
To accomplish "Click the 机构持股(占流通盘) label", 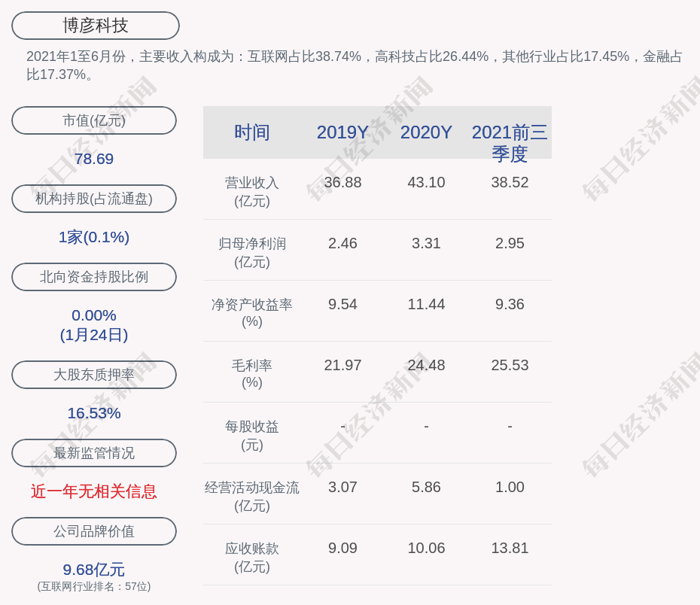I will pyautogui.click(x=94, y=199).
